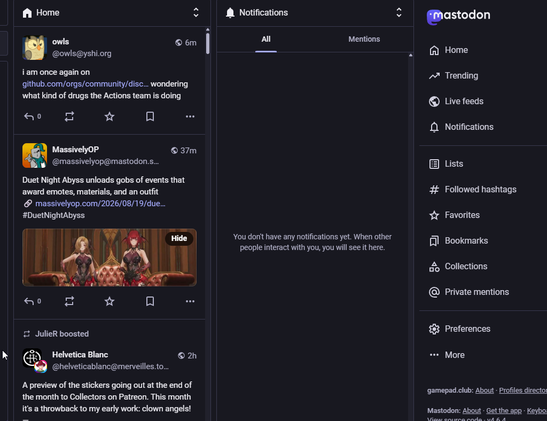The image size is (547, 421).
Task: Click the Bookmarks sidebar icon
Action: coord(434,241)
